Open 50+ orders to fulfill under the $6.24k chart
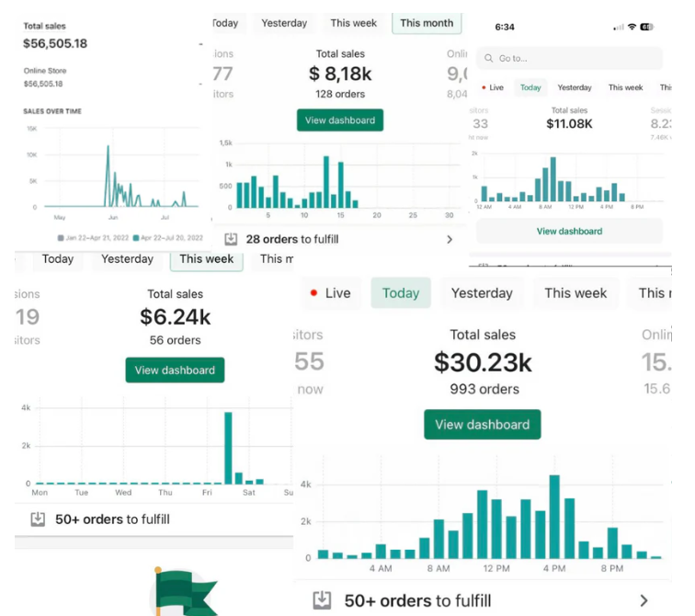Image resolution: width=695 pixels, height=616 pixels. tap(112, 519)
